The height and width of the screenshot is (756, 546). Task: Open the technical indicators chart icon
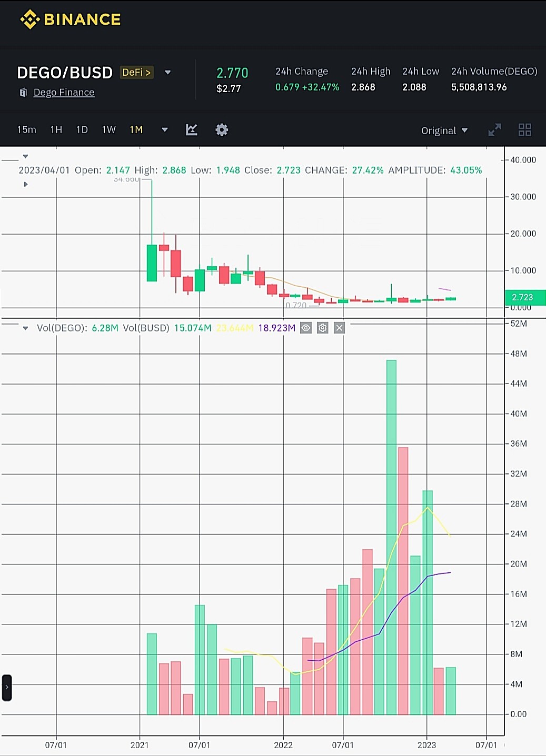point(192,129)
